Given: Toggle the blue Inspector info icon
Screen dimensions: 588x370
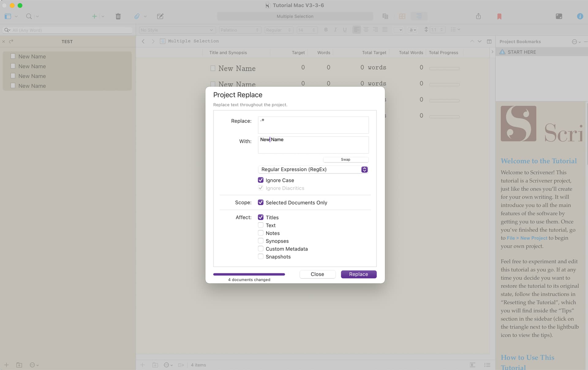Looking at the screenshot, I should click(580, 16).
